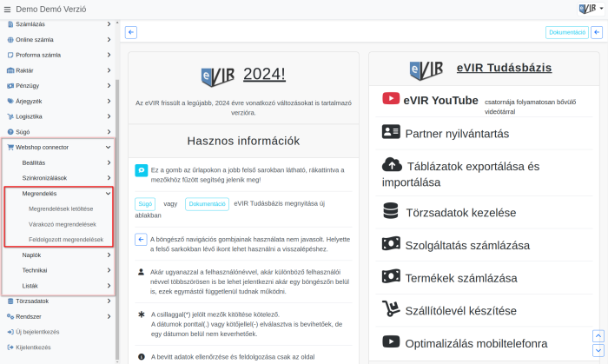Click the Logisztika cart icon

(x=10, y=116)
